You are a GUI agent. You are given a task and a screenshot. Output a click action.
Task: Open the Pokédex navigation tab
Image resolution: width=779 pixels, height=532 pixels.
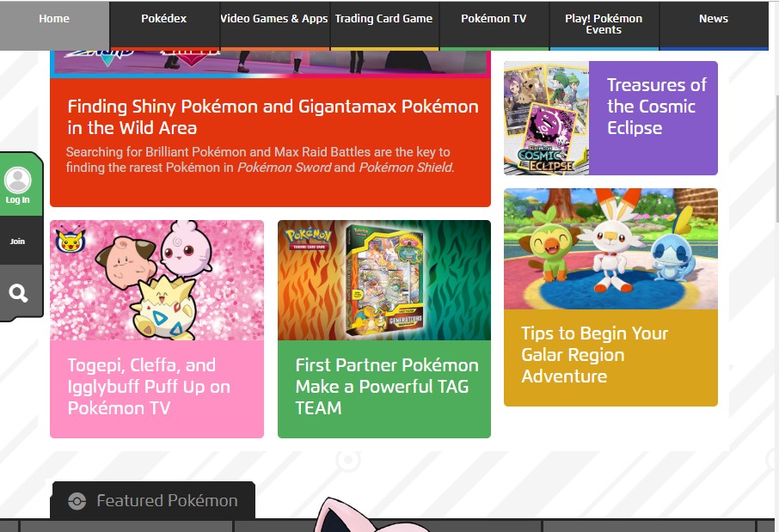tap(164, 25)
